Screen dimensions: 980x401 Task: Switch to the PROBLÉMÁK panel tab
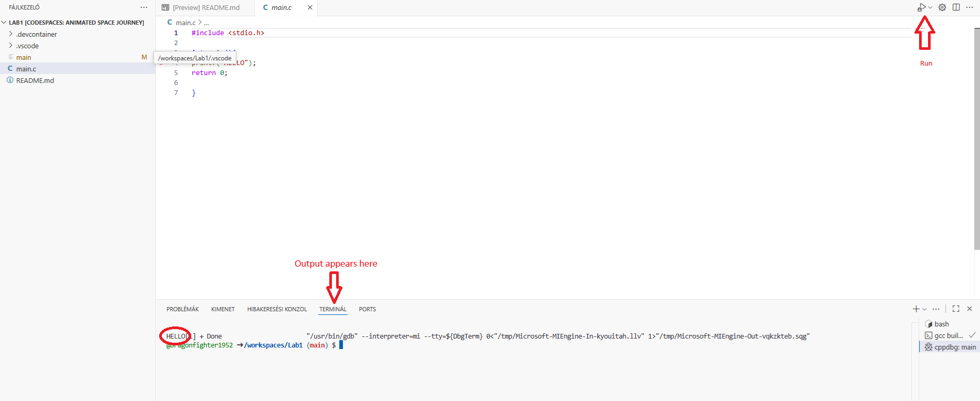point(182,309)
